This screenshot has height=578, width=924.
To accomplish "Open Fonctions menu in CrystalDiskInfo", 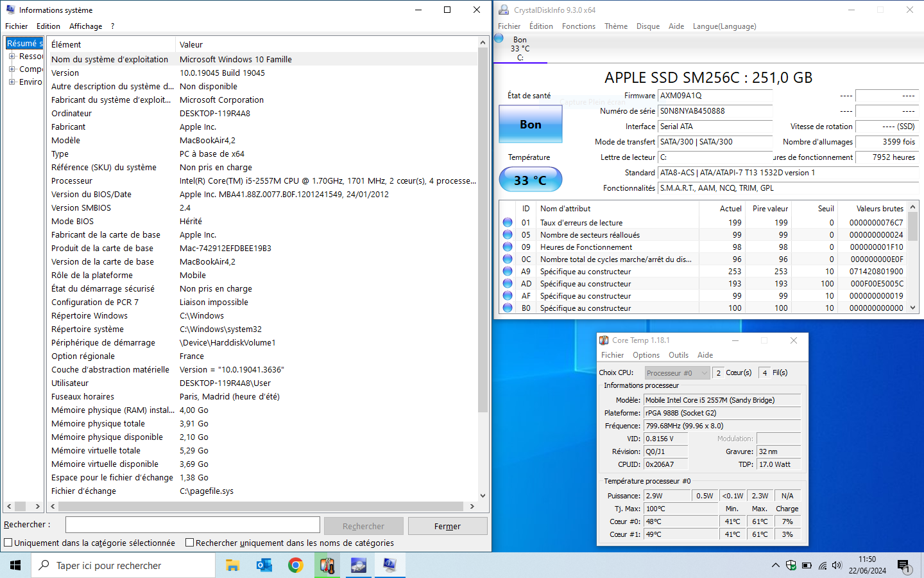I will click(579, 26).
